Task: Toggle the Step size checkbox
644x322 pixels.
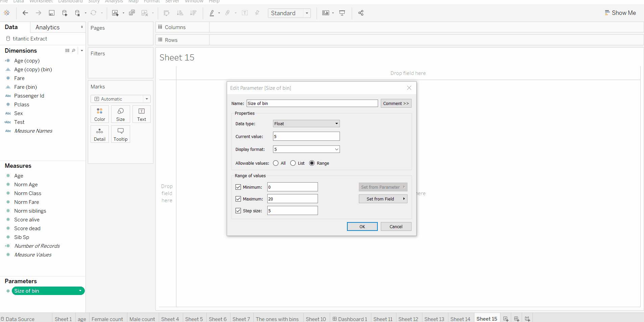Action: point(238,211)
